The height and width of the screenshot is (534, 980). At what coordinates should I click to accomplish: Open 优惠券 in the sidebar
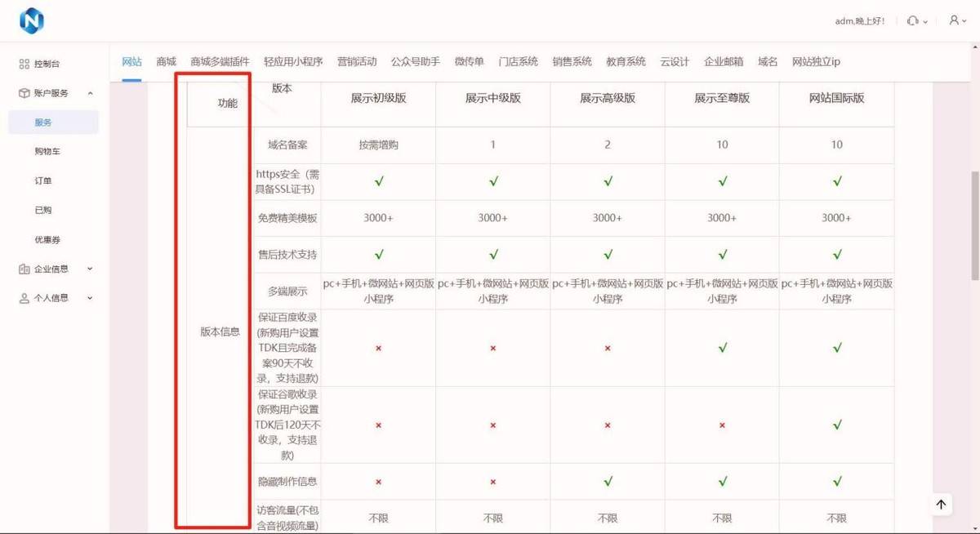(47, 240)
